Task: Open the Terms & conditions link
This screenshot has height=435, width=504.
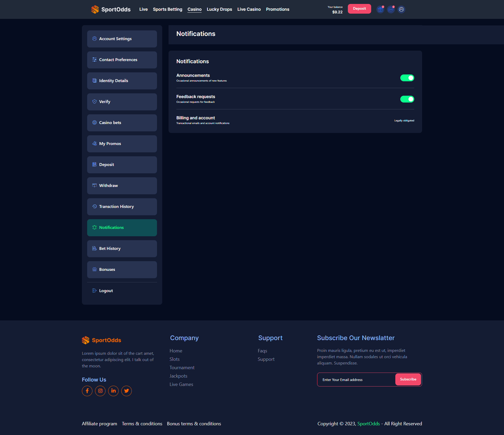Action: point(142,424)
